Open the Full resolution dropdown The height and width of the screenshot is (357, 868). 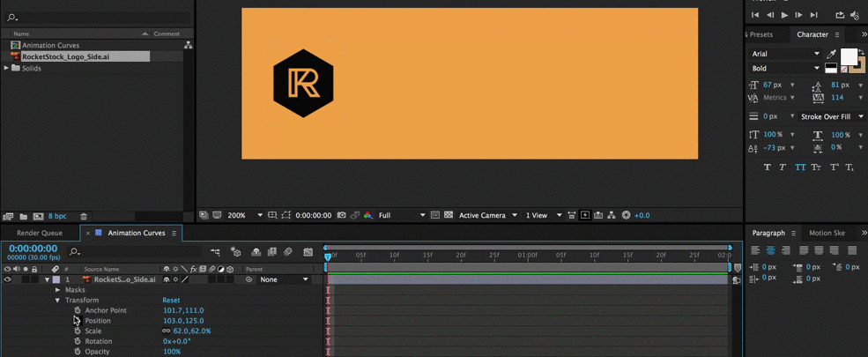pos(402,215)
